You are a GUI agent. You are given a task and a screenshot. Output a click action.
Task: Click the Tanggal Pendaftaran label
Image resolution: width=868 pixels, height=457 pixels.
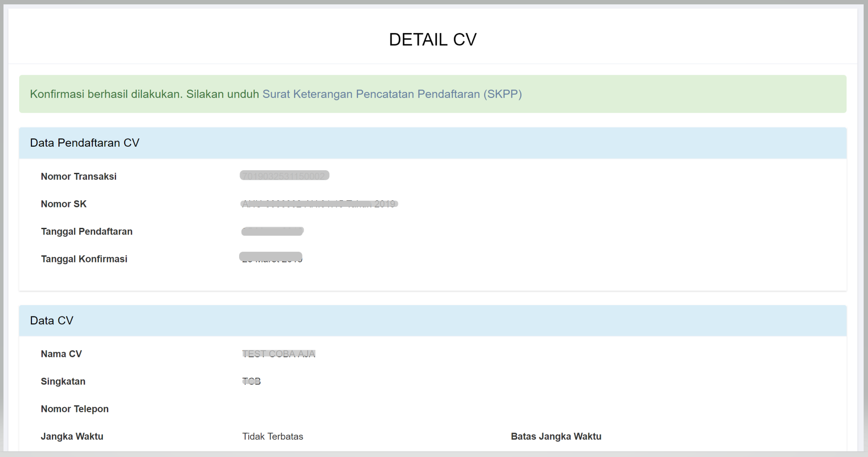point(86,232)
